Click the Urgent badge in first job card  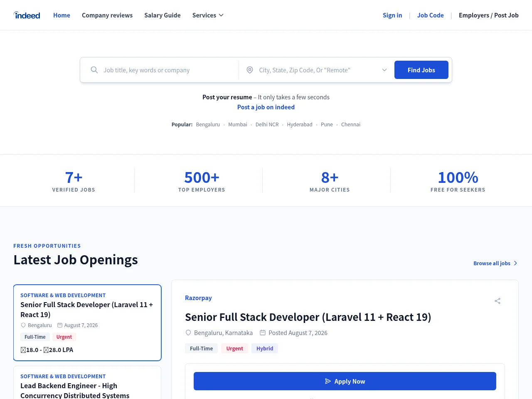pyautogui.click(x=64, y=337)
